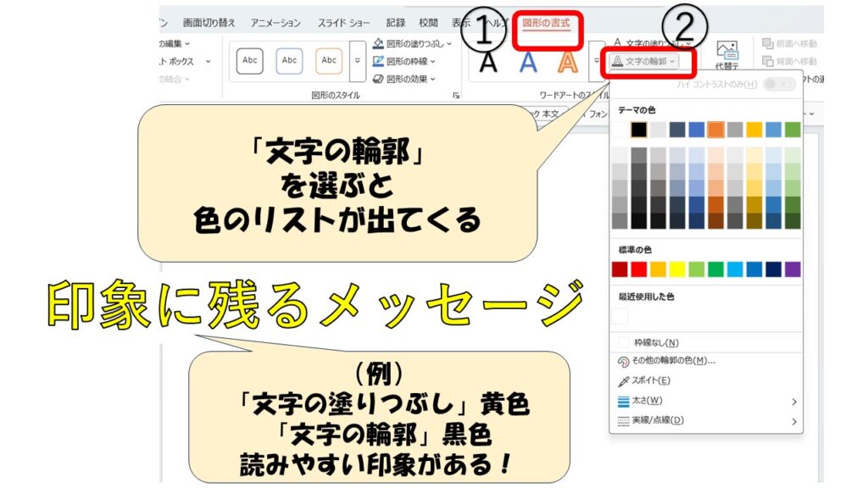Choose dark red in 標準の色
Image resolution: width=868 pixels, height=488 pixels.
coord(620,269)
